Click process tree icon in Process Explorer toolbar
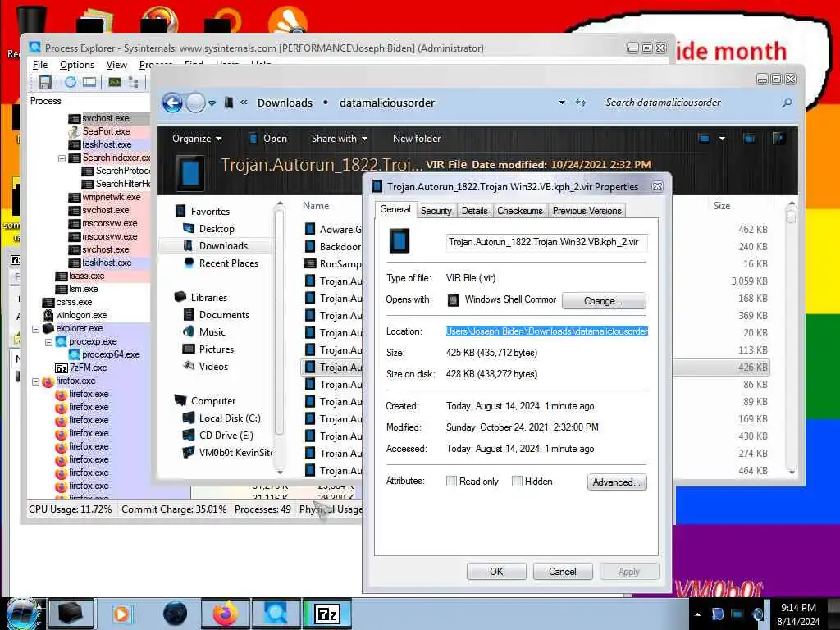Viewport: 840px width, 630px height. pos(134,82)
